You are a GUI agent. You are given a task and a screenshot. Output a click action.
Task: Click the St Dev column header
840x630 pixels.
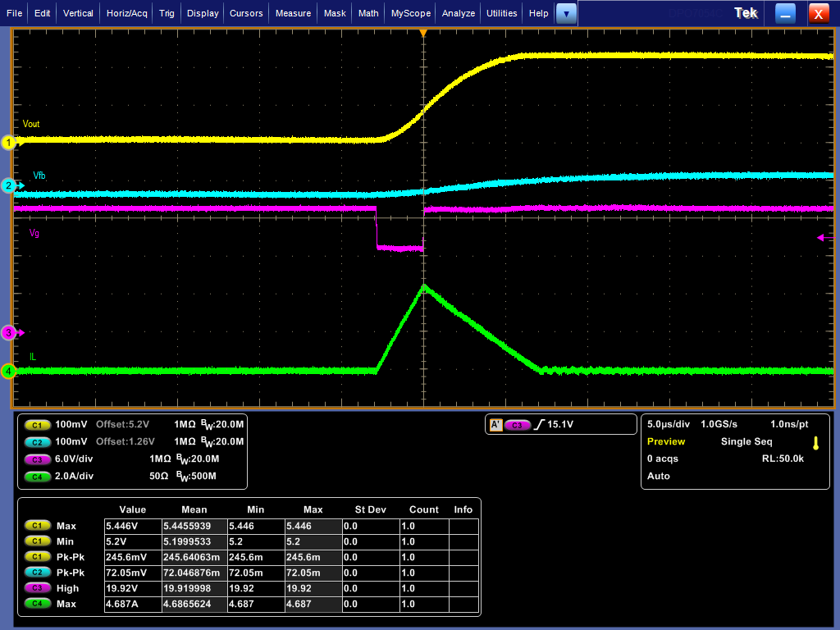[x=370, y=509]
